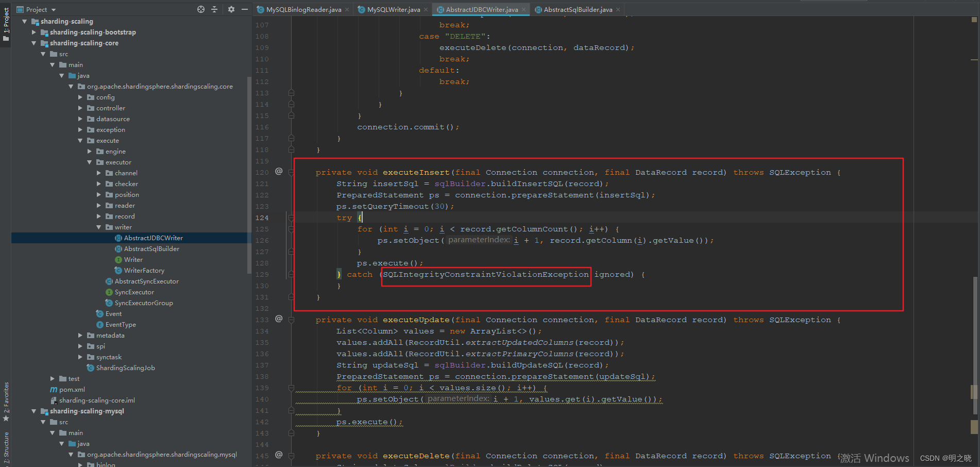Click the Event class icon in the tree

click(100, 313)
